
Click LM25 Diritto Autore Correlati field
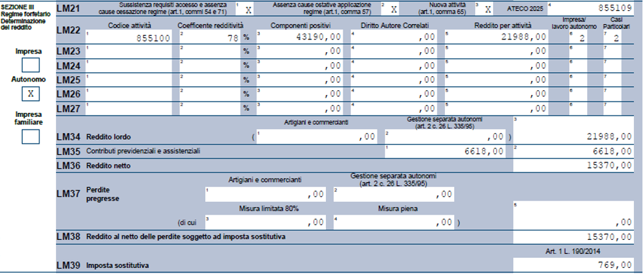(393, 80)
